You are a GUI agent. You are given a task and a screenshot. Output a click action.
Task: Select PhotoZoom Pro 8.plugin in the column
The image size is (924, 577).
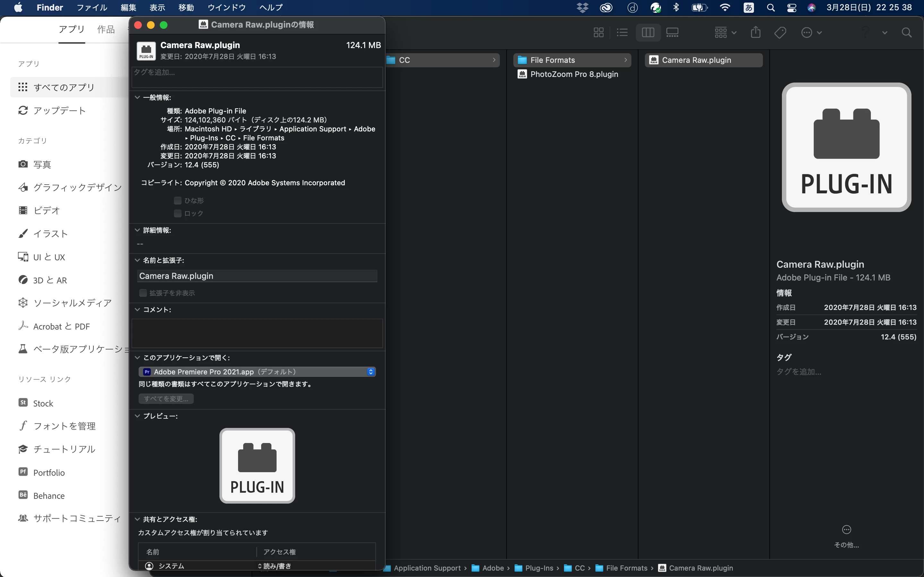tap(574, 74)
